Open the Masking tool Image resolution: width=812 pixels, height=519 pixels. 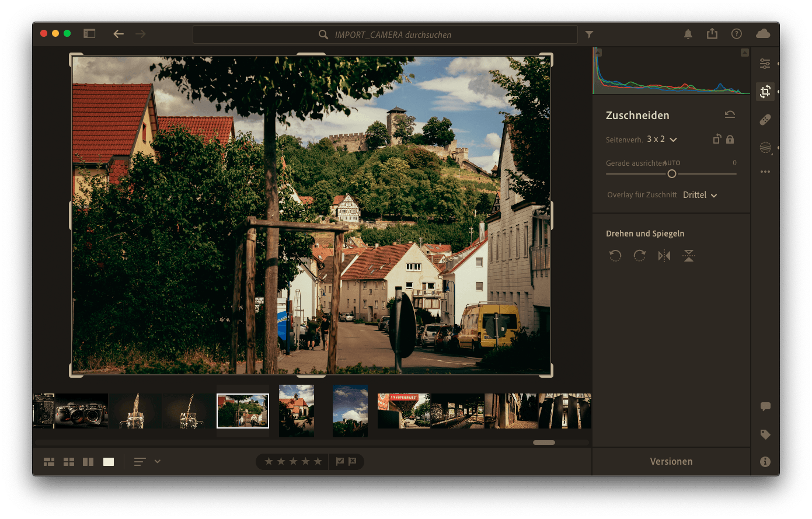click(765, 148)
